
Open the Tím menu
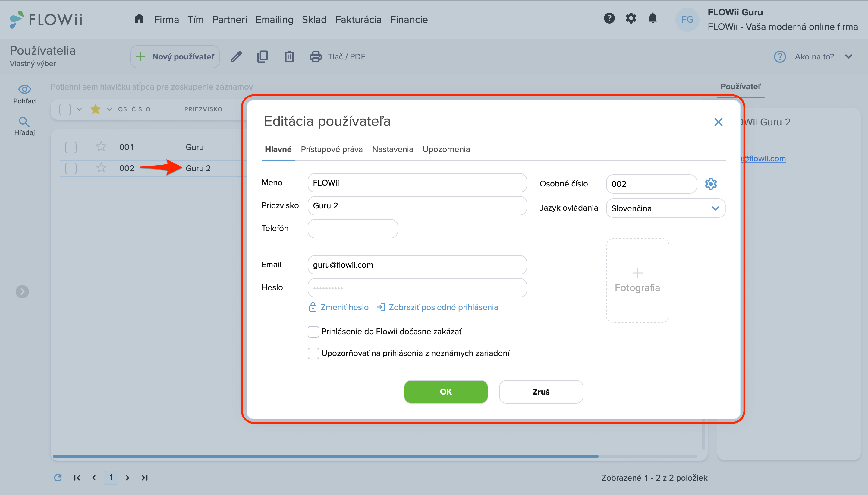tap(195, 19)
